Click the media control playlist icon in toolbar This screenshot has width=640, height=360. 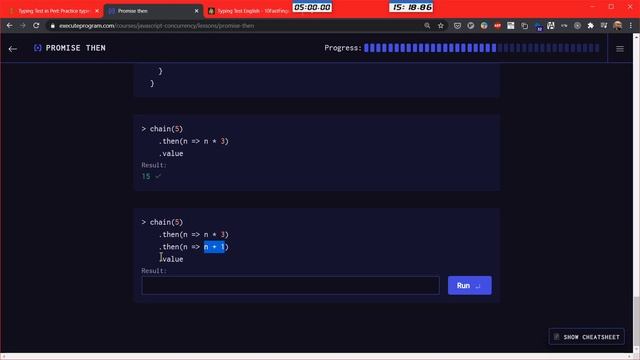click(x=604, y=26)
